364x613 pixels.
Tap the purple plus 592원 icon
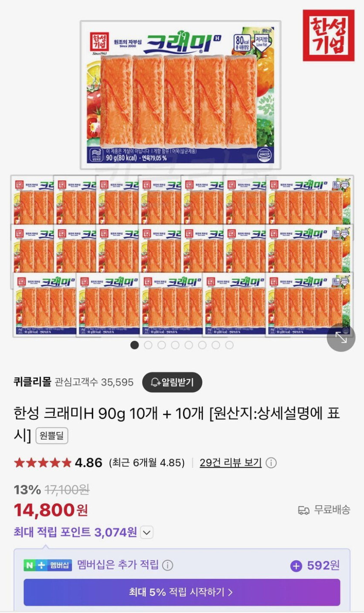click(x=296, y=566)
